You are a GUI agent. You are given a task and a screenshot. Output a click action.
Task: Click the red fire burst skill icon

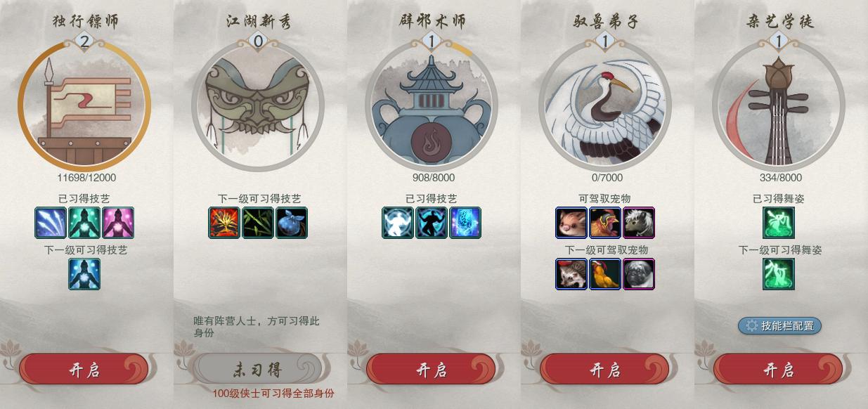click(224, 223)
